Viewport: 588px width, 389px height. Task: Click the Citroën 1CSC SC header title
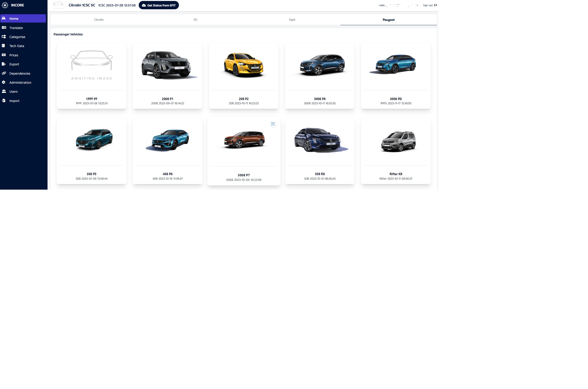(x=82, y=5)
